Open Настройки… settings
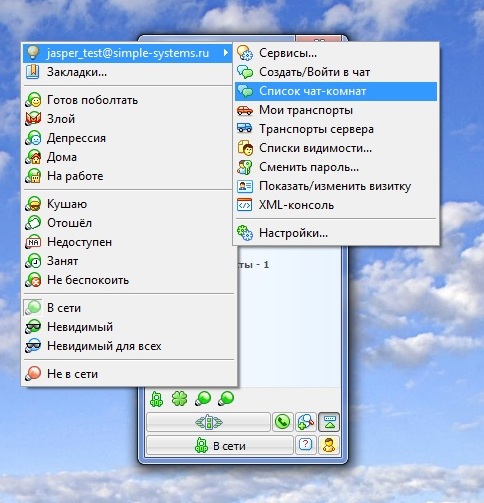Image resolution: width=484 pixels, height=503 pixels. 336,233
